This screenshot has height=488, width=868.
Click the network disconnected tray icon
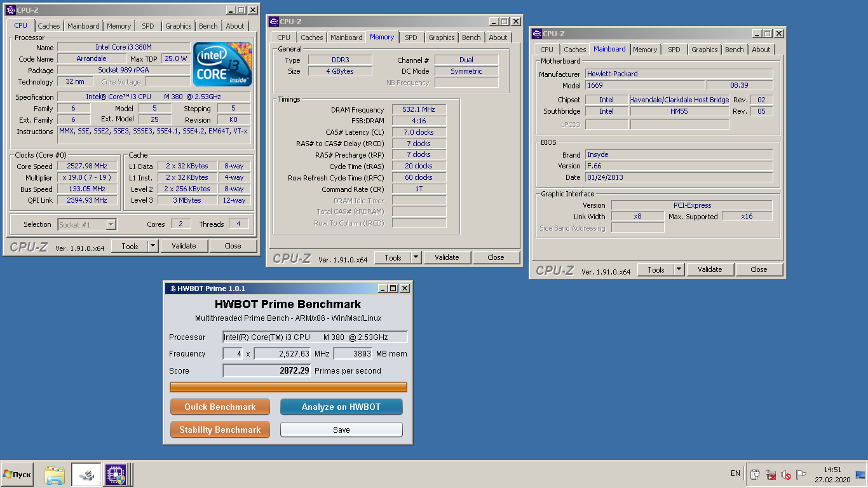[x=771, y=475]
